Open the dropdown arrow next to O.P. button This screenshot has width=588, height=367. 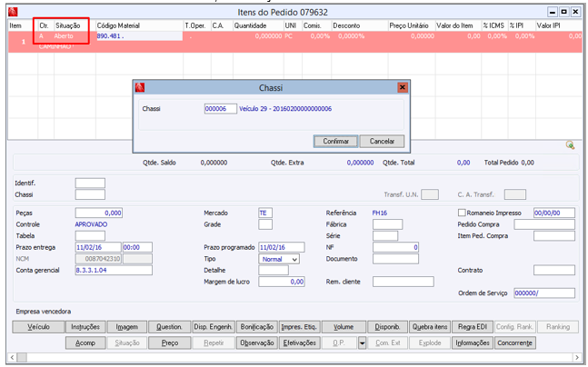(362, 343)
